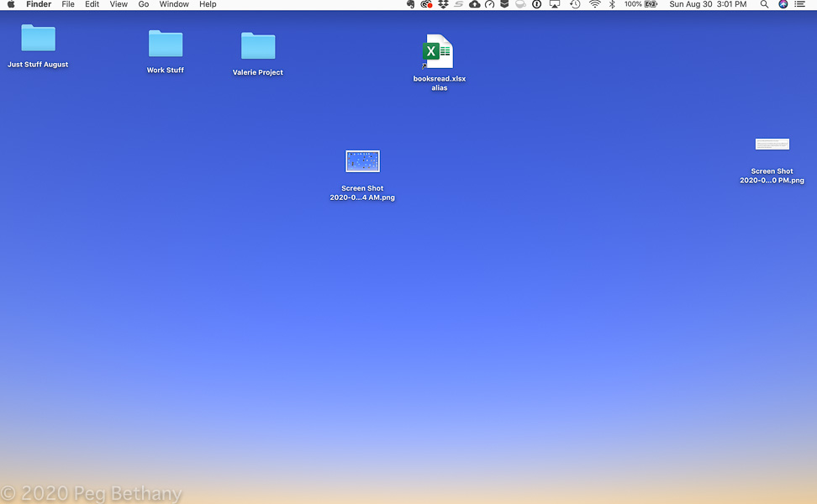Select the Screen Shot PM.png thumbnail
Viewport: 817px width, 504px height.
tap(772, 144)
